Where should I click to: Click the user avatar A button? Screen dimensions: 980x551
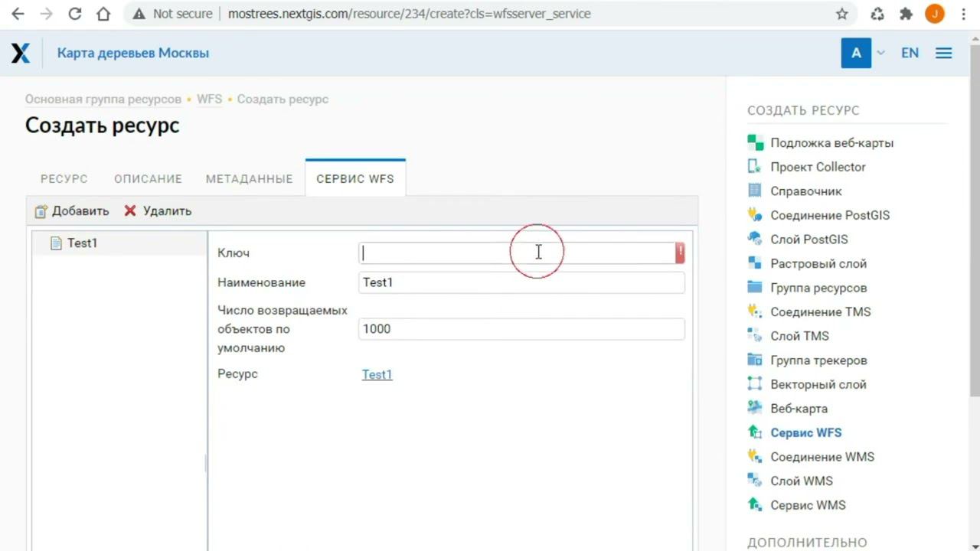(856, 53)
